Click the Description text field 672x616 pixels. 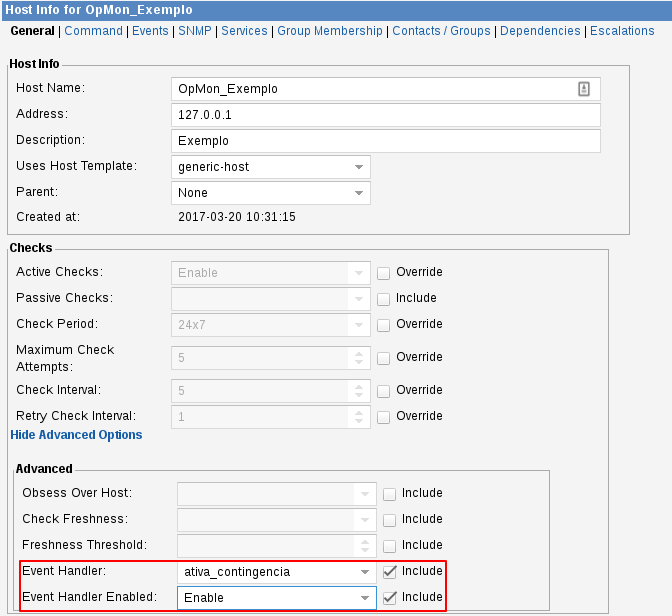click(x=385, y=141)
